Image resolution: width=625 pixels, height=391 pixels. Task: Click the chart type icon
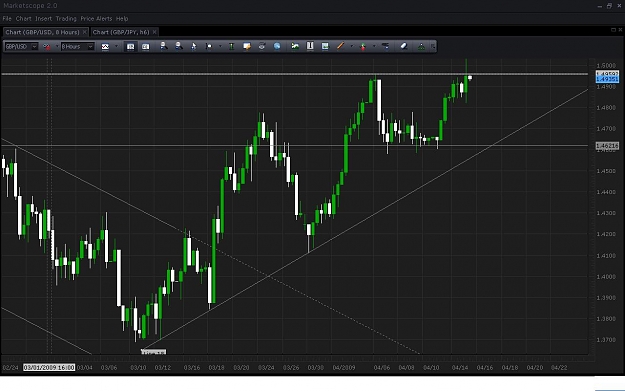(x=105, y=47)
